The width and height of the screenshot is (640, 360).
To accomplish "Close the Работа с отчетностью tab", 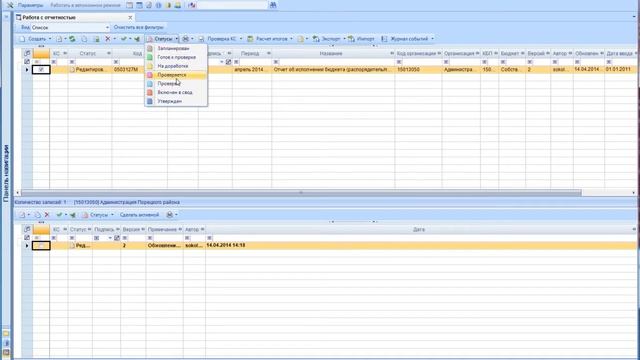I will [x=130, y=18].
